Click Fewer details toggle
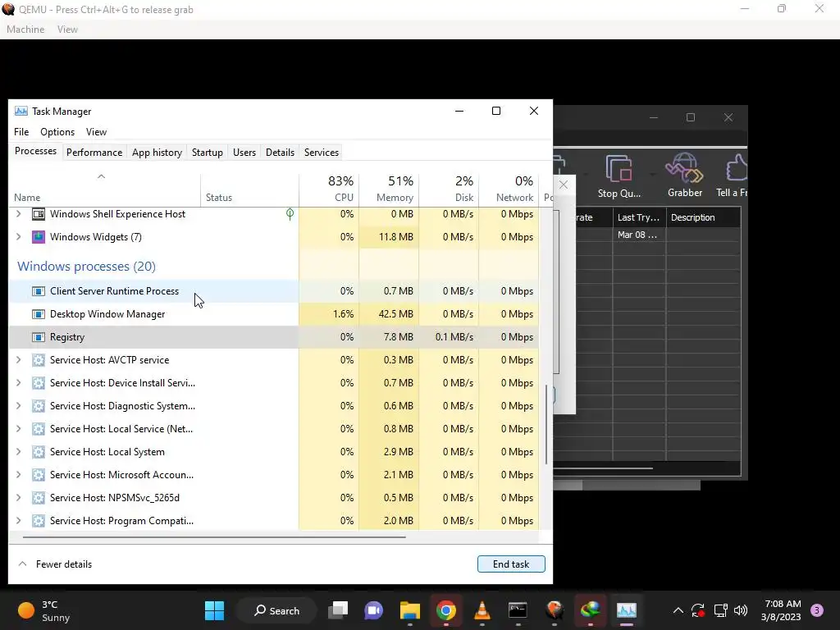The height and width of the screenshot is (630, 840). [x=55, y=564]
